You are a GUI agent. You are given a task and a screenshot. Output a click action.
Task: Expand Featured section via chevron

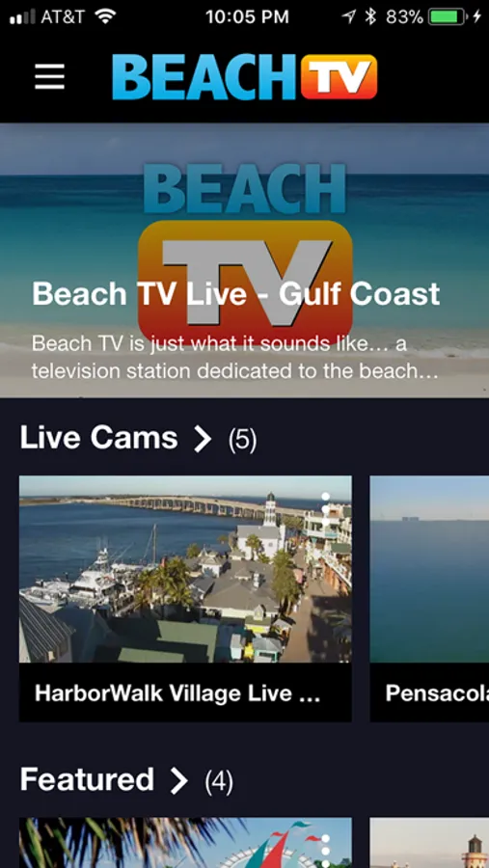(178, 780)
